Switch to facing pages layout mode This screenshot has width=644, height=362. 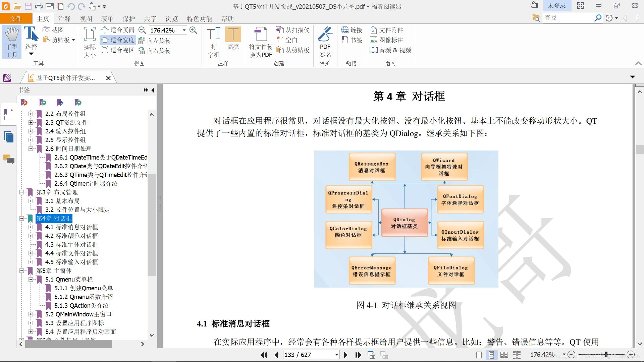pos(504,355)
